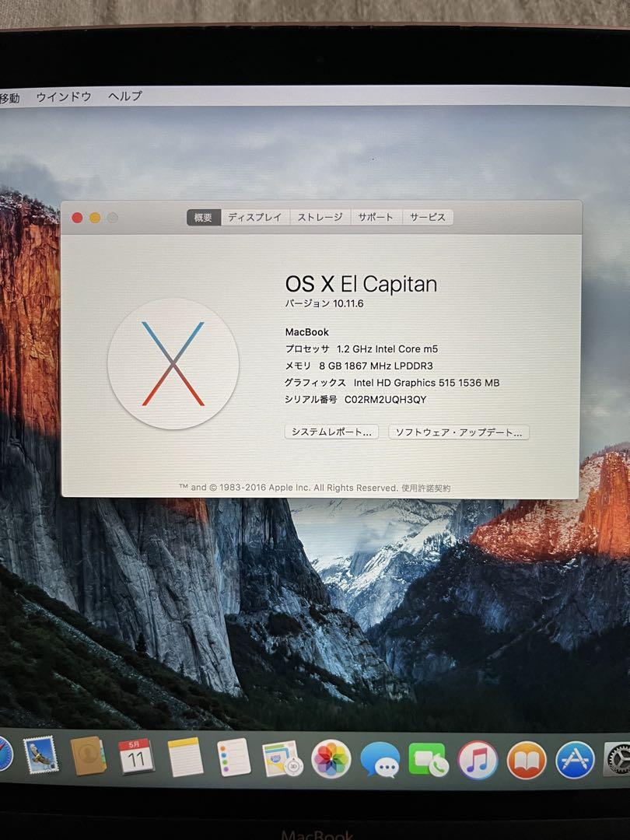630x840 pixels.
Task: Open System Preferences gear in the Dock
Action: 618,759
